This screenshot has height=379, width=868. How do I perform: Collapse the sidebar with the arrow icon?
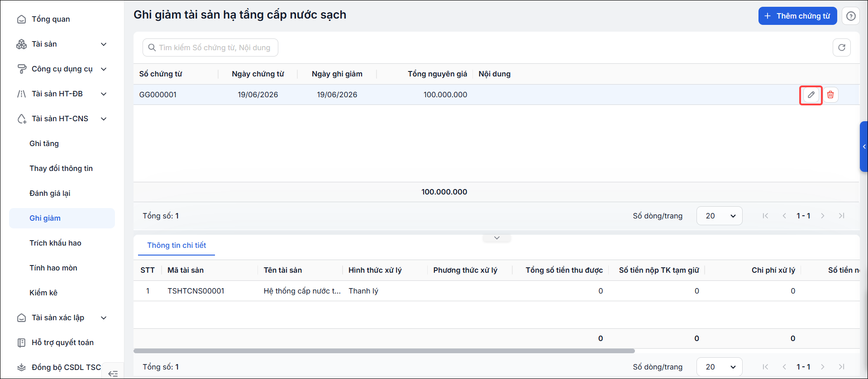click(x=113, y=374)
